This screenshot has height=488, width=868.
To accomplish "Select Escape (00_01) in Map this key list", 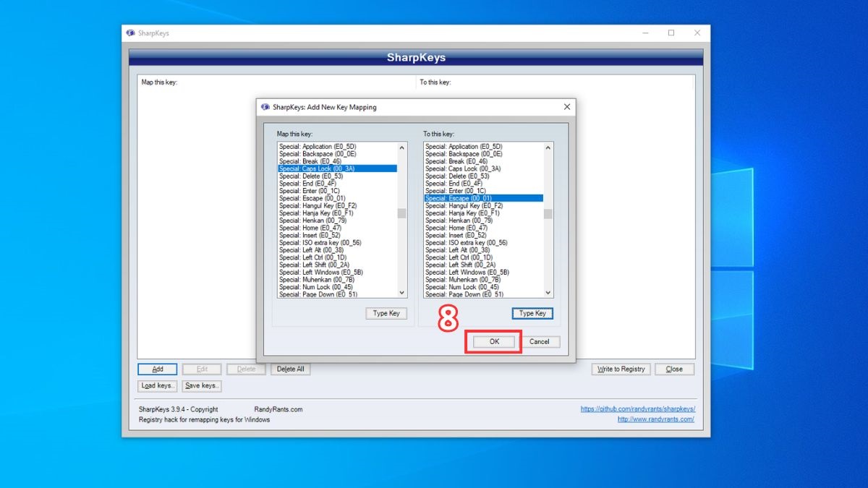I will tap(338, 199).
